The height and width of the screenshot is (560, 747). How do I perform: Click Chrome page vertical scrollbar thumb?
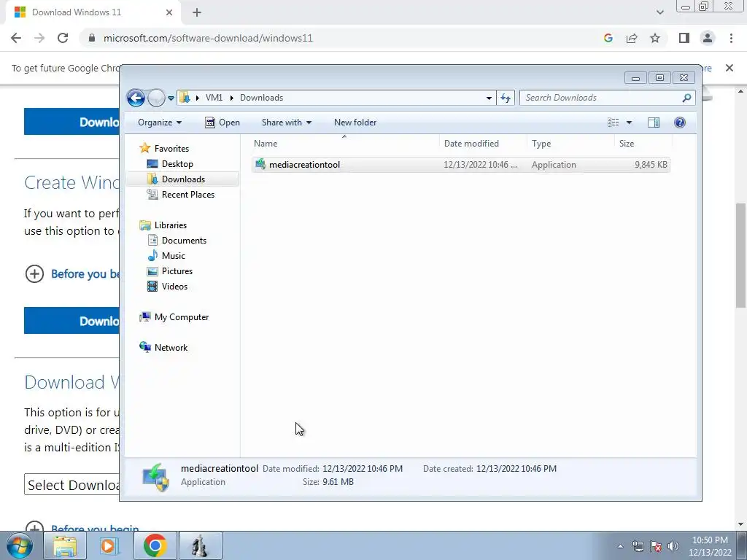click(740, 255)
